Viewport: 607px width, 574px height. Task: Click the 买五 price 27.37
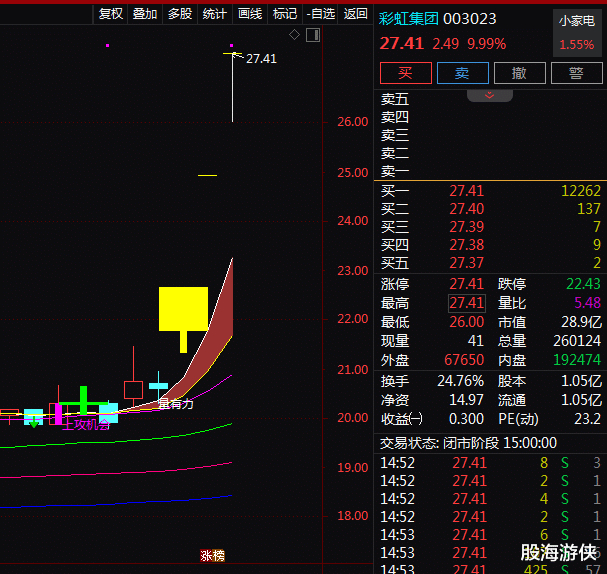click(466, 263)
